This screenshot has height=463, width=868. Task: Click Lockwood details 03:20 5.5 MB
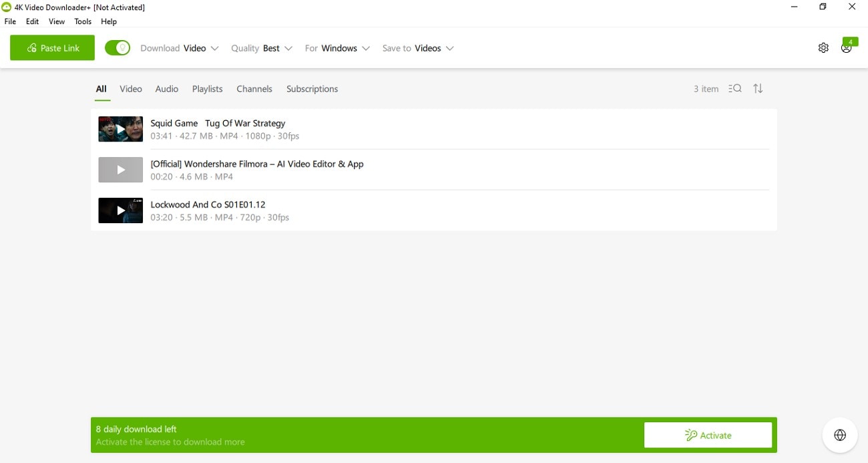pyautogui.click(x=220, y=218)
